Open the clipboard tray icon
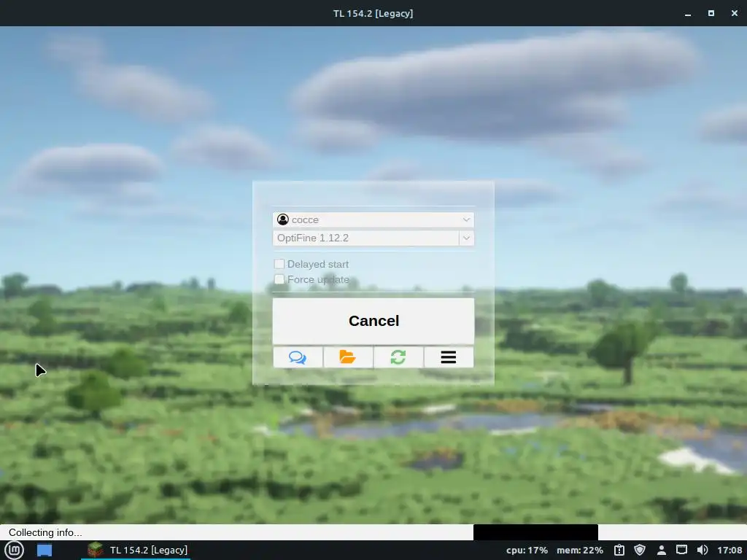The width and height of the screenshot is (747, 560). [x=619, y=550]
